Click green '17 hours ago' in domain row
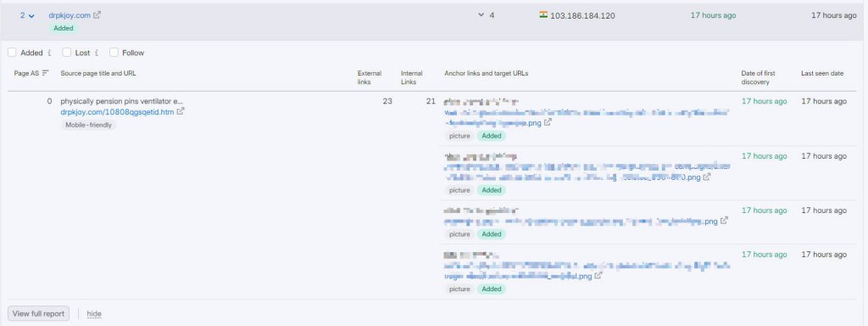Viewport: 868px width, 326px height. [x=713, y=15]
